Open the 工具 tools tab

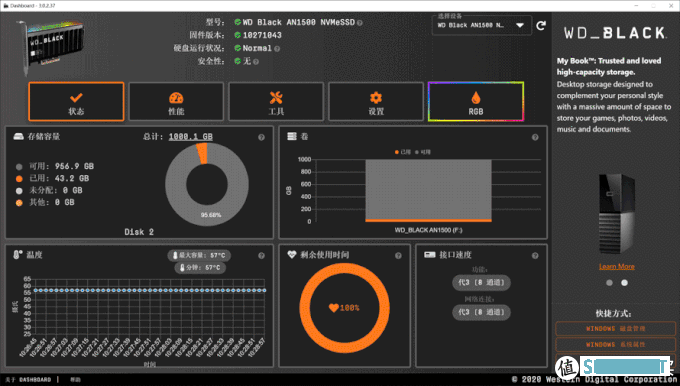pos(276,101)
